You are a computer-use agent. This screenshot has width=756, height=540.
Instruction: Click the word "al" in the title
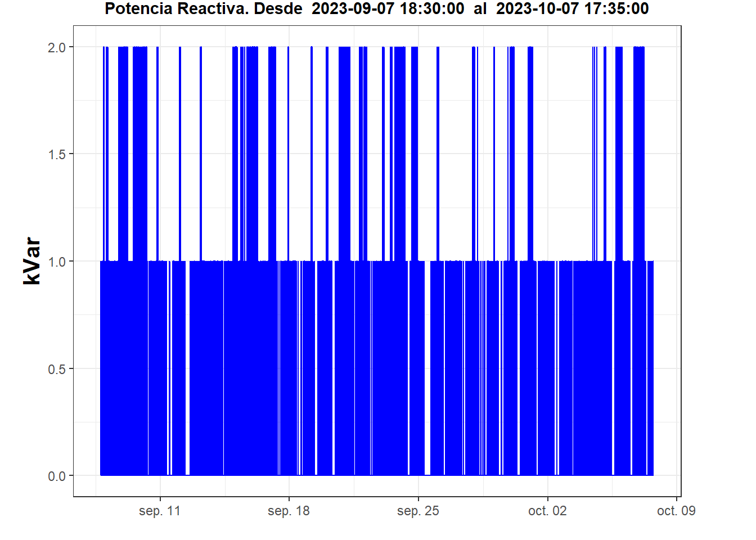[480, 9]
